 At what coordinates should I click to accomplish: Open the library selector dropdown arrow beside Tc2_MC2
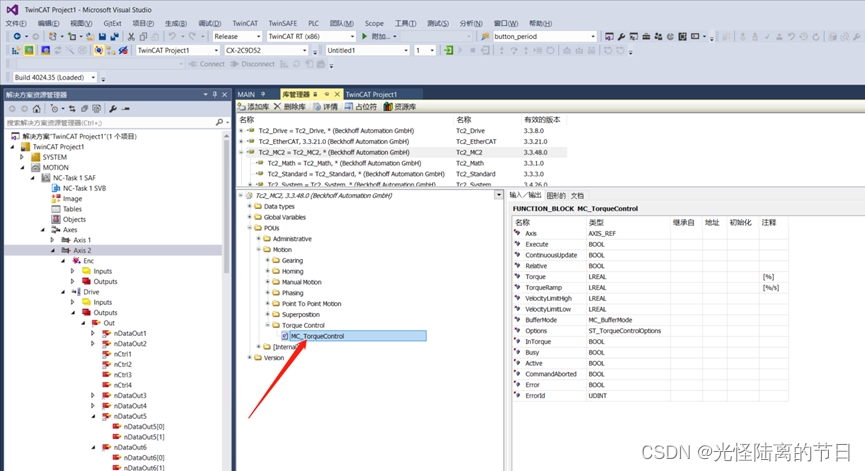(498, 195)
